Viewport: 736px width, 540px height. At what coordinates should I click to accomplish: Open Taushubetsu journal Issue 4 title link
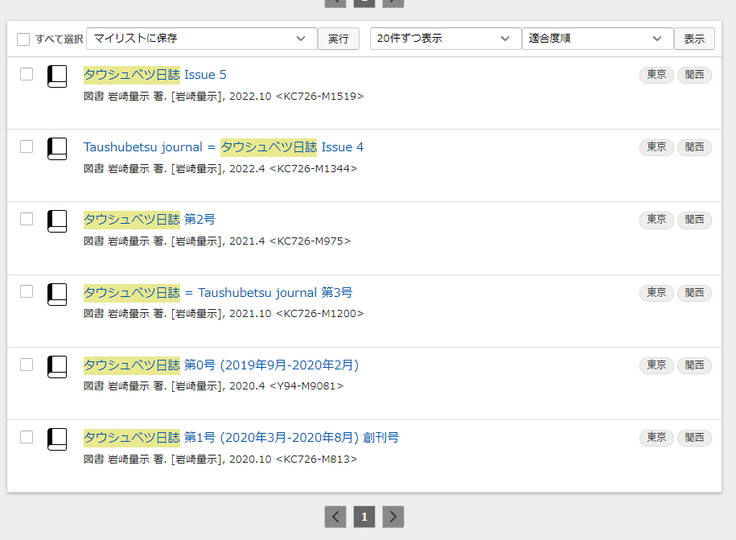[x=223, y=147]
